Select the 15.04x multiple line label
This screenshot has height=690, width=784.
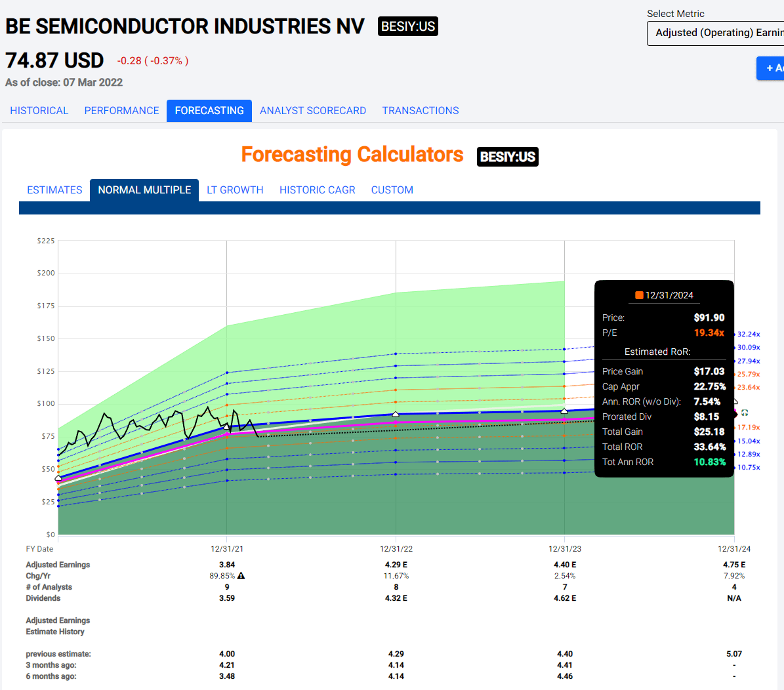(749, 441)
